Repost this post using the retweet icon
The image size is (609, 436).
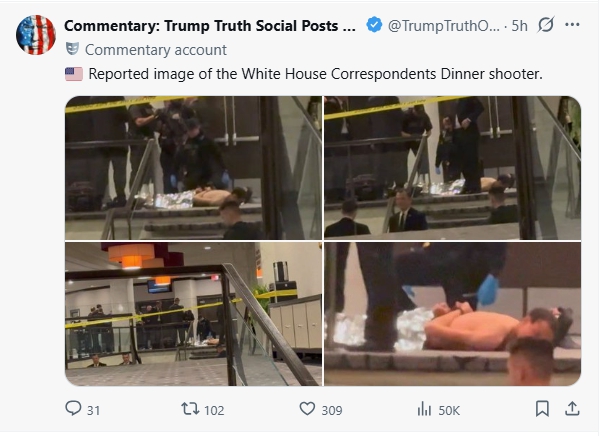(x=190, y=409)
